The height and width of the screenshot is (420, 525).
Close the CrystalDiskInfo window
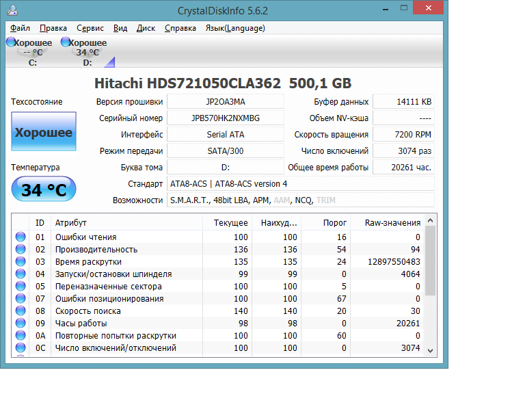pyautogui.click(x=429, y=8)
